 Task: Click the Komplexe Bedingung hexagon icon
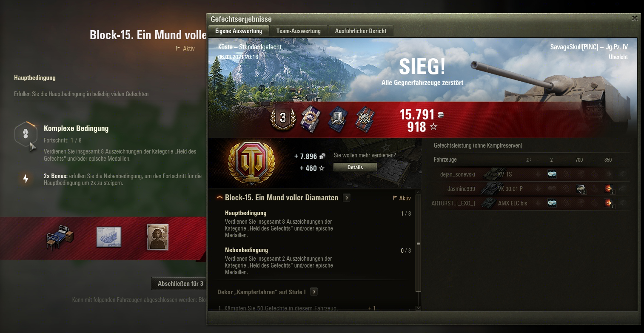pyautogui.click(x=25, y=134)
